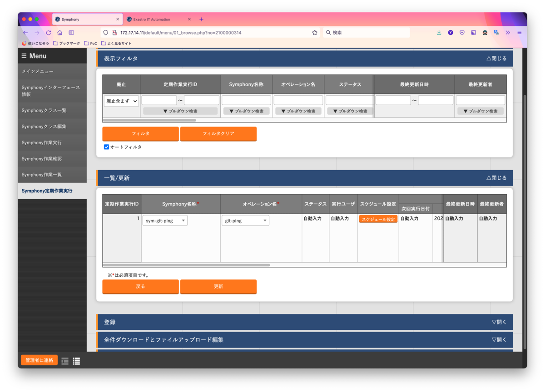545x392 pixels.
Task: Open Symphony作業実行 menu item
Action: [52, 142]
